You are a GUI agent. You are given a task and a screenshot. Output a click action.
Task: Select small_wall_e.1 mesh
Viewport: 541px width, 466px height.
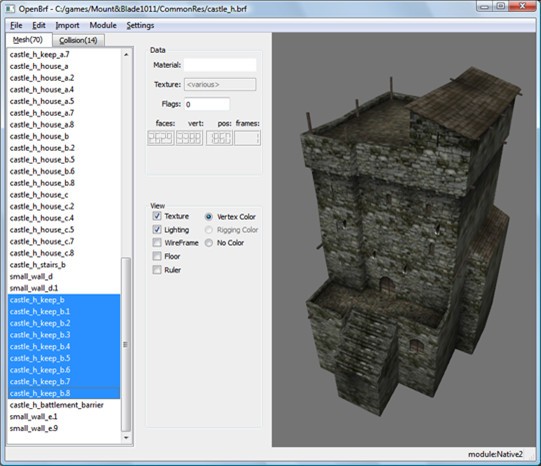pos(64,417)
